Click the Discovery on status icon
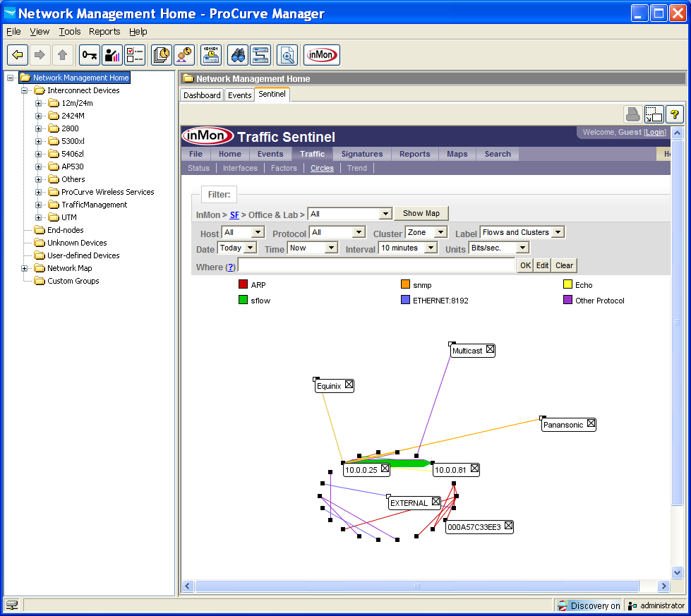Viewport: 691px width, 616px height. (x=563, y=606)
